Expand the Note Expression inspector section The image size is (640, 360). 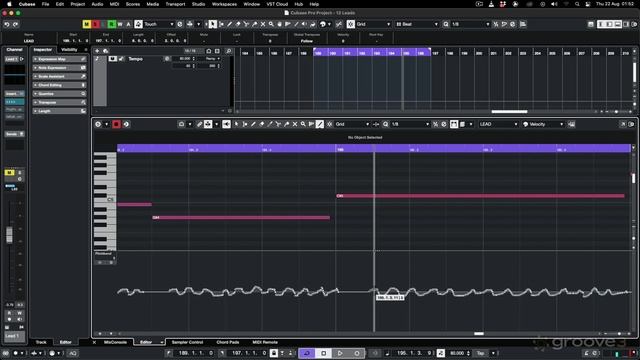[60, 68]
